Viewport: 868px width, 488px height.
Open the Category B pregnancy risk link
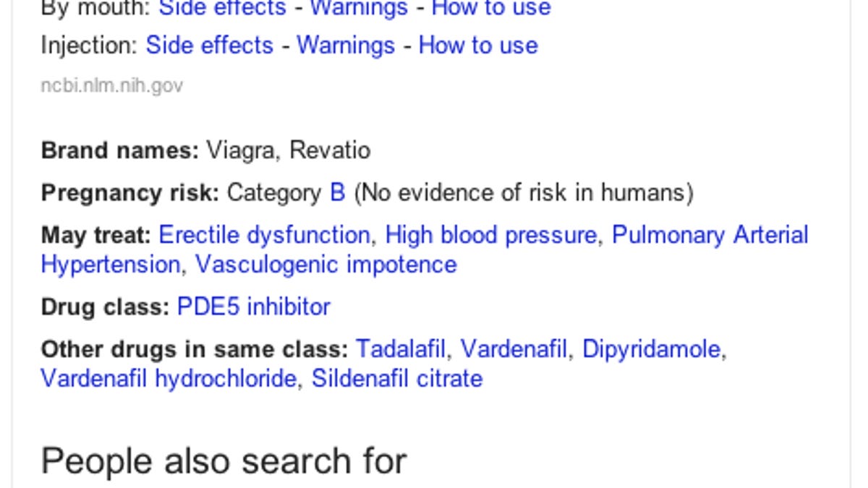click(x=337, y=192)
